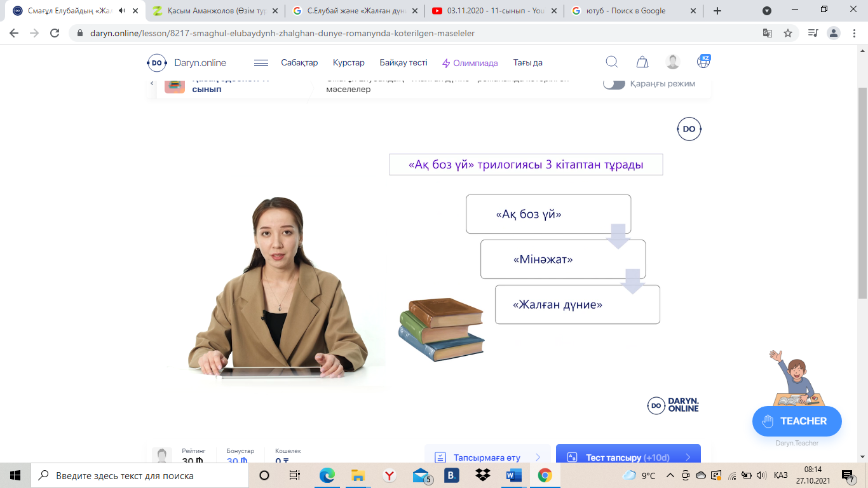Open the volume speaker tray icon
This screenshot has width=868, height=488.
point(761,475)
